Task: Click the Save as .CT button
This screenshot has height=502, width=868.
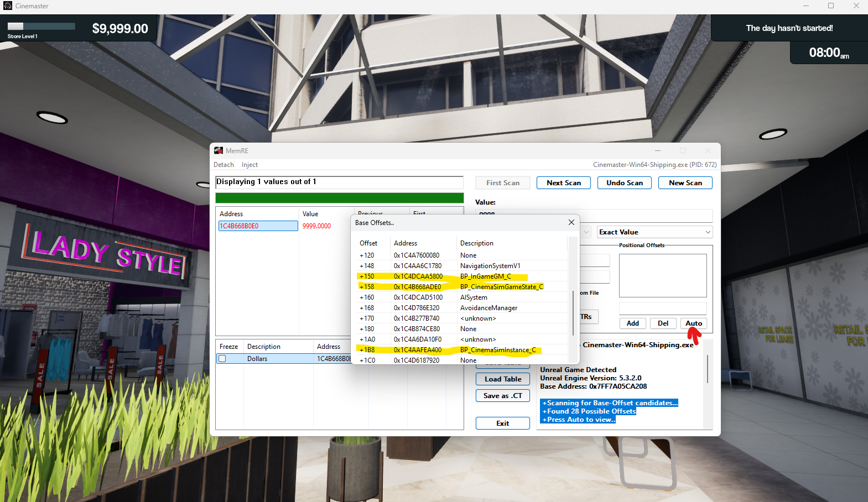Action: tap(503, 396)
